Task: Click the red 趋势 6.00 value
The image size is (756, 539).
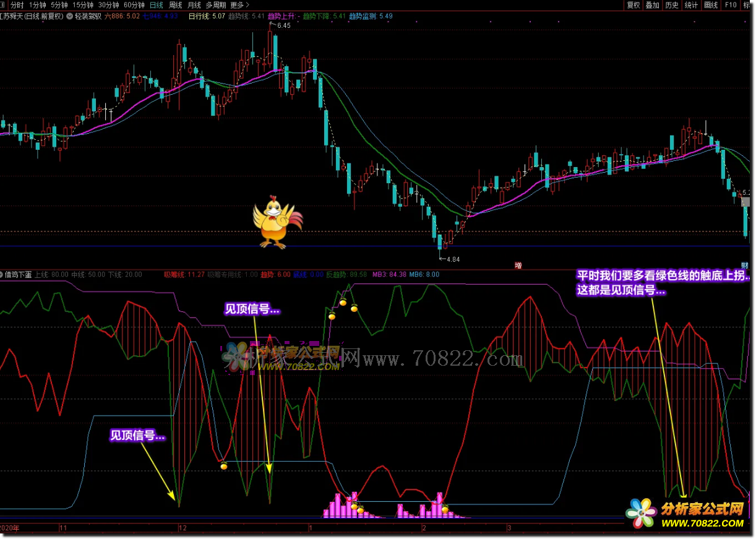Action: point(275,274)
